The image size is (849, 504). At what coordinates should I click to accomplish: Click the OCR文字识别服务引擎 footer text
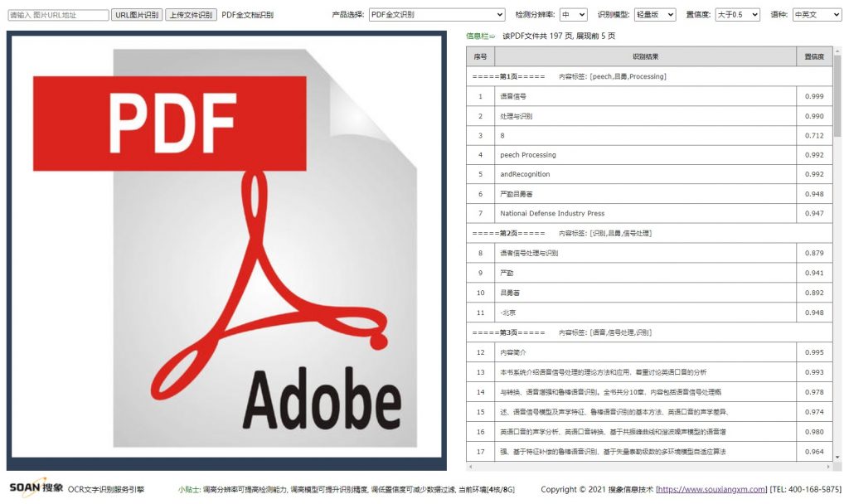[x=106, y=489]
